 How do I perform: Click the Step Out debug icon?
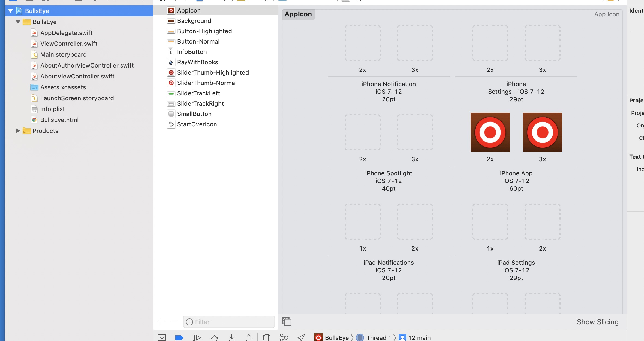tap(249, 337)
